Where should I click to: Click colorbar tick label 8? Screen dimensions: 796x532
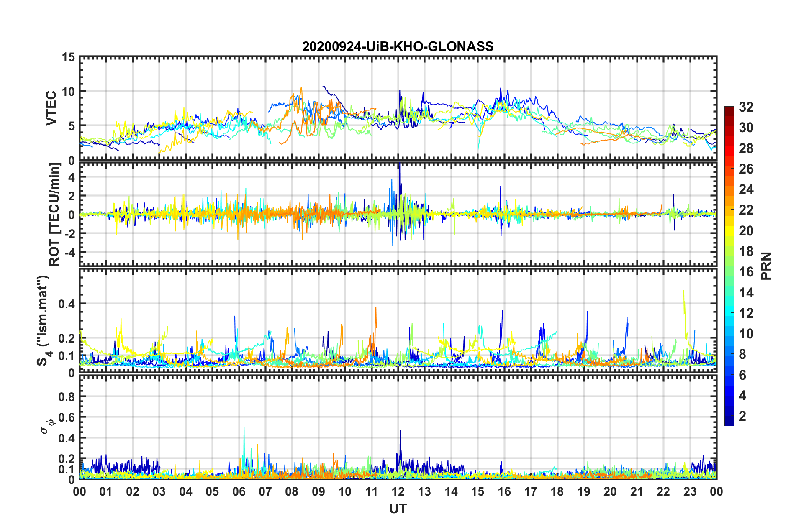(742, 354)
